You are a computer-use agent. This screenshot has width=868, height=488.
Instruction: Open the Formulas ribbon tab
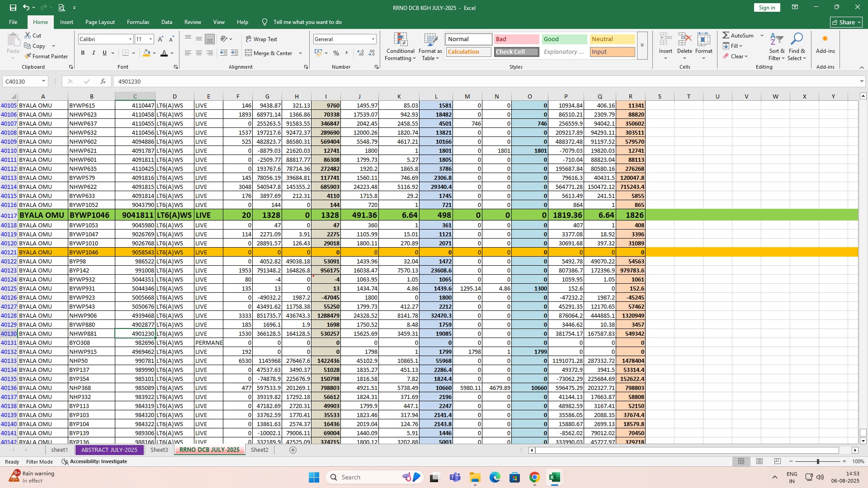coord(138,22)
